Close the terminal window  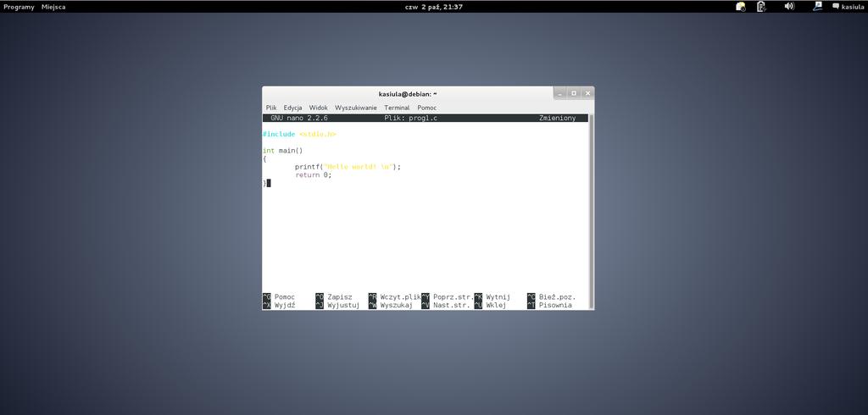point(587,93)
